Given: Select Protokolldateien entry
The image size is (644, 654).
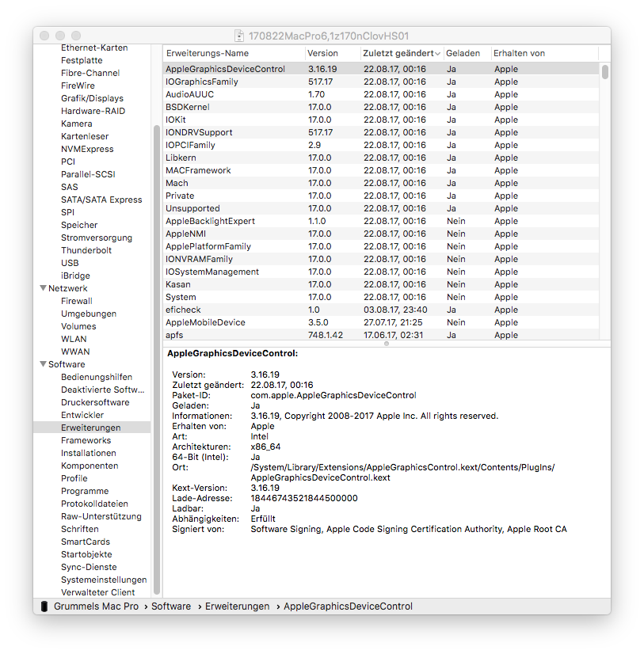Looking at the screenshot, I should pyautogui.click(x=94, y=504).
